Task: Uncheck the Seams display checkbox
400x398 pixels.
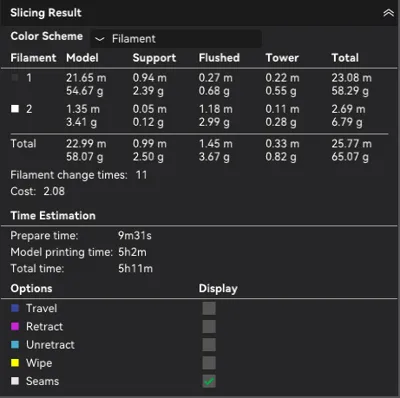Action: click(209, 381)
